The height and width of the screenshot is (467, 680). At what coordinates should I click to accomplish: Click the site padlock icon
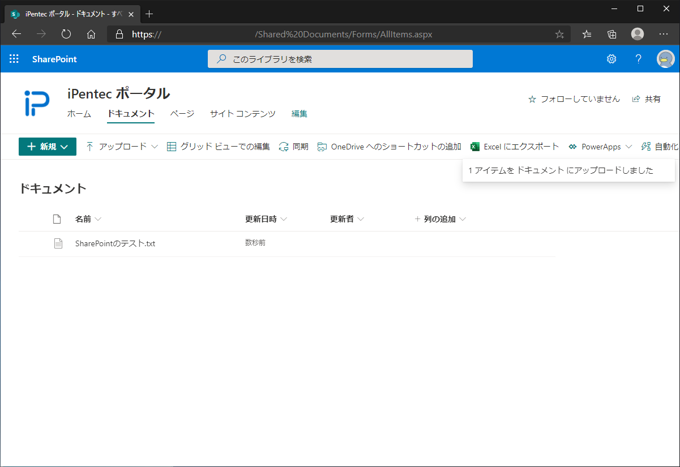119,34
